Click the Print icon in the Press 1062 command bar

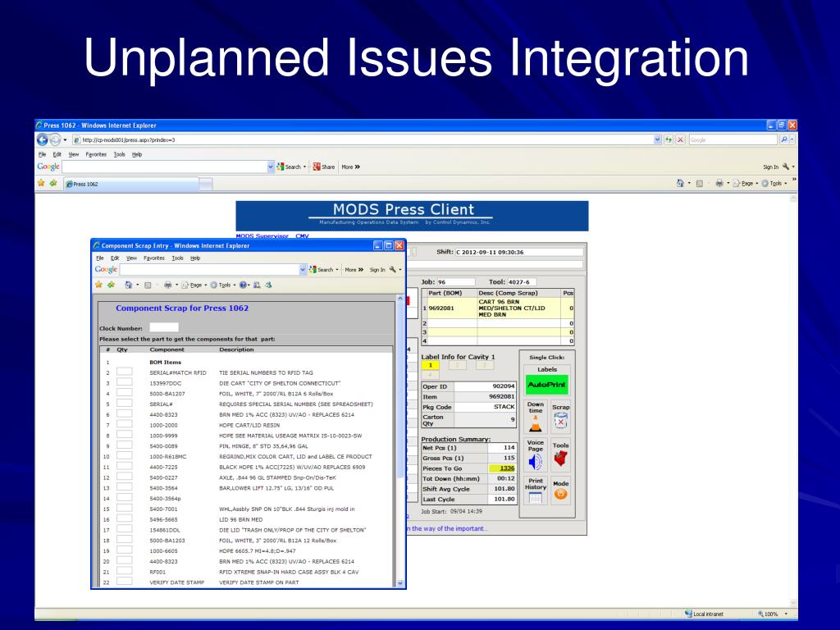pos(719,183)
